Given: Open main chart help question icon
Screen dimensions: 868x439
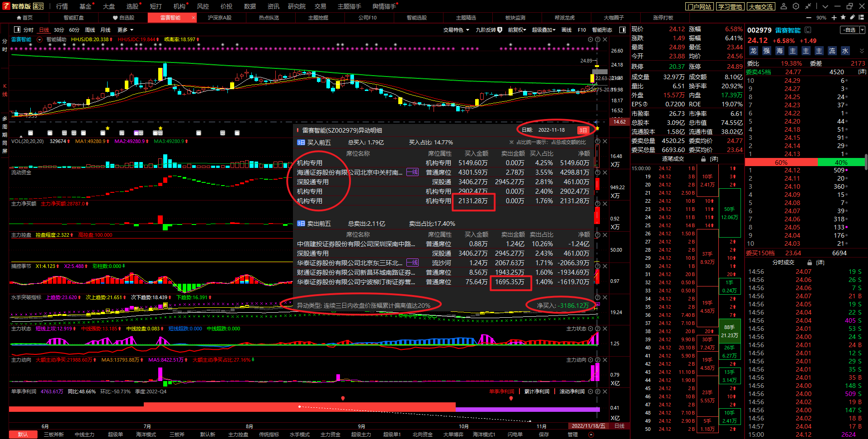Looking at the screenshot, I should click(598, 39).
